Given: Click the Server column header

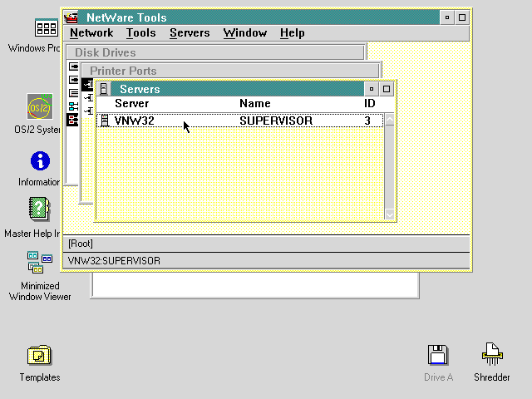Looking at the screenshot, I should (x=131, y=103).
